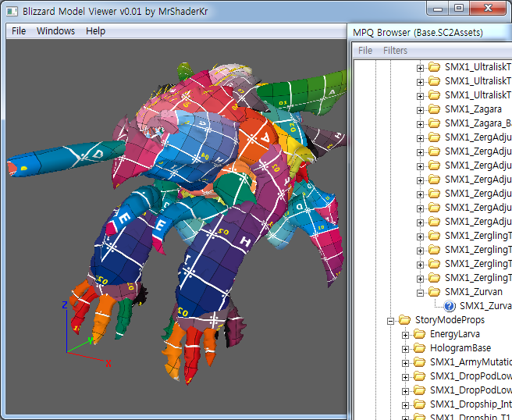Open the MPQ Browser File menu
The width and height of the screenshot is (512, 420).
click(365, 50)
